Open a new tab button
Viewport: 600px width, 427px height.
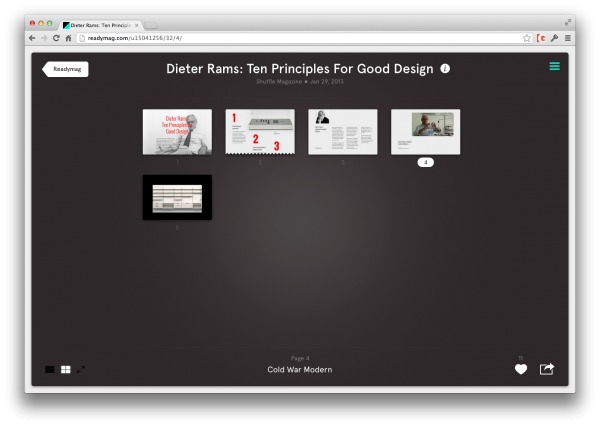(151, 26)
